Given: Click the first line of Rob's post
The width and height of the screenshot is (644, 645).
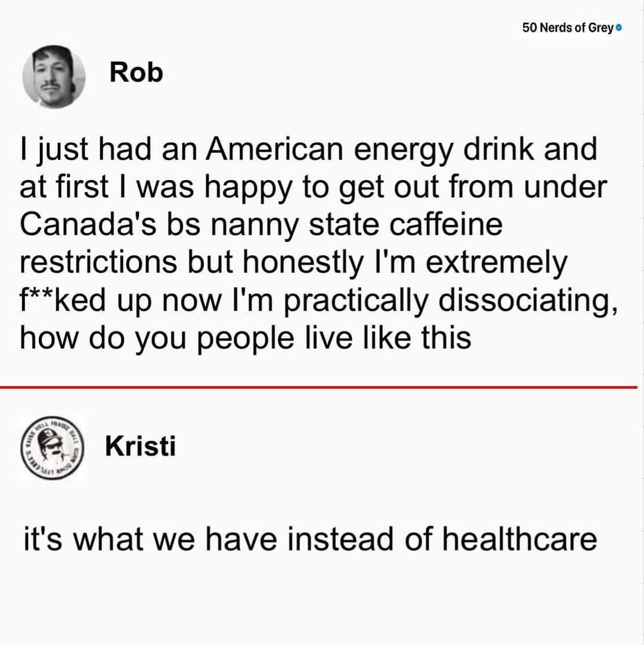Looking at the screenshot, I should (x=308, y=150).
